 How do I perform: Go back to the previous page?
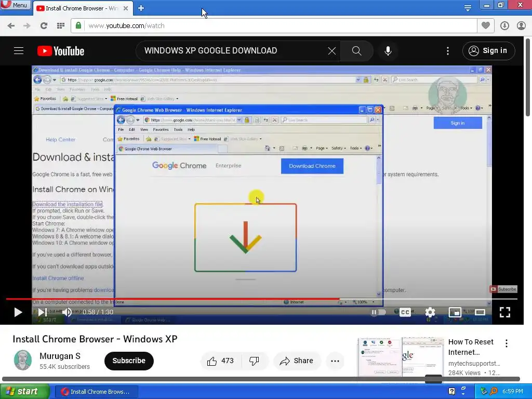click(11, 26)
